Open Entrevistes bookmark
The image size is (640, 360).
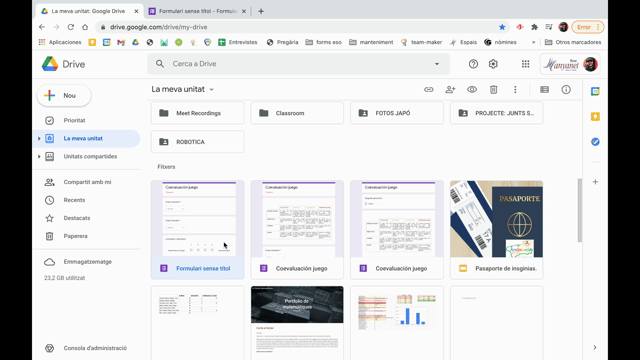click(x=238, y=42)
